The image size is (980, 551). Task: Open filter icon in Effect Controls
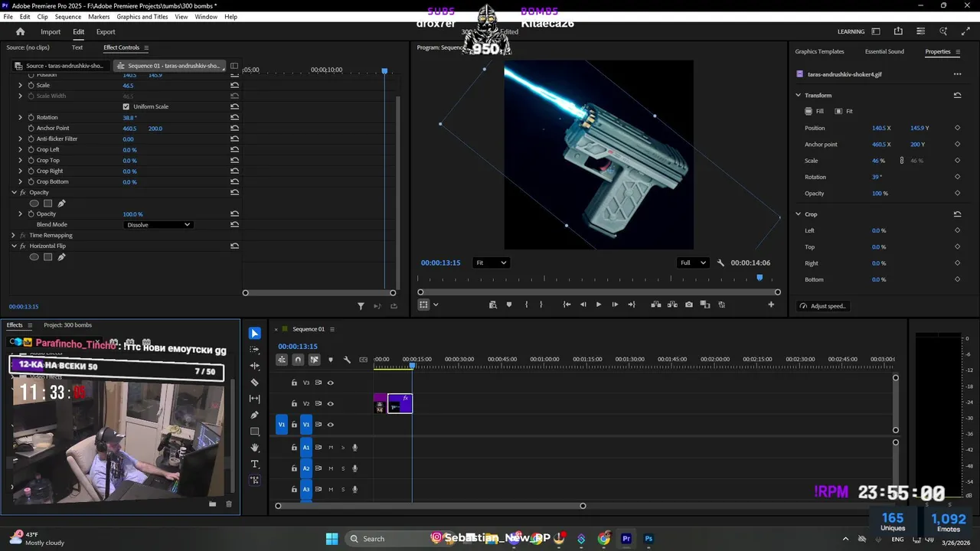[x=361, y=306]
